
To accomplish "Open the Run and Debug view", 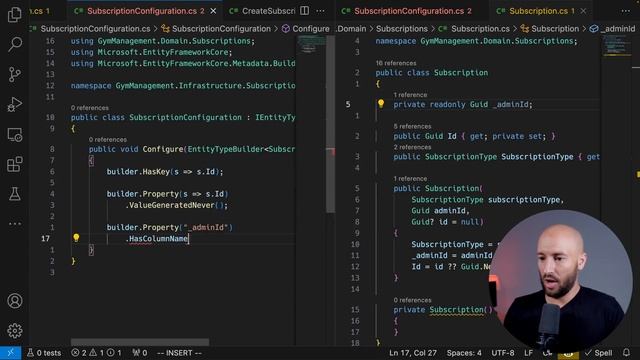I will pos(15,104).
